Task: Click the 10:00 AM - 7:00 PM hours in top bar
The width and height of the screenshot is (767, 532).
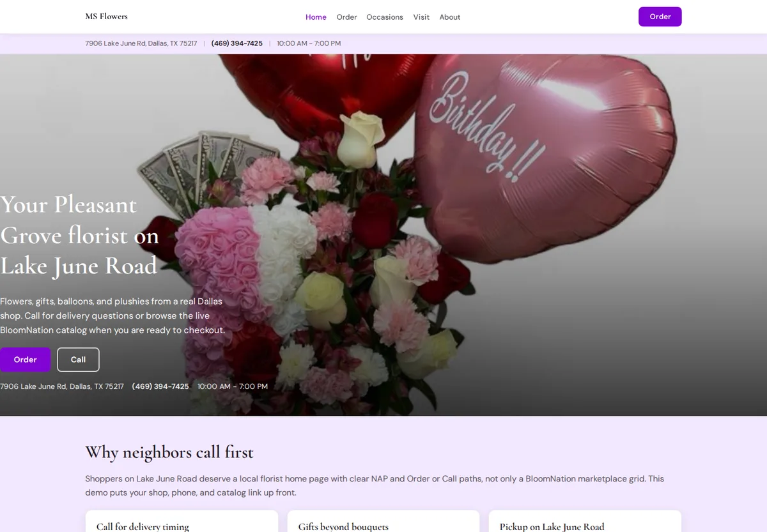Action: tap(309, 43)
